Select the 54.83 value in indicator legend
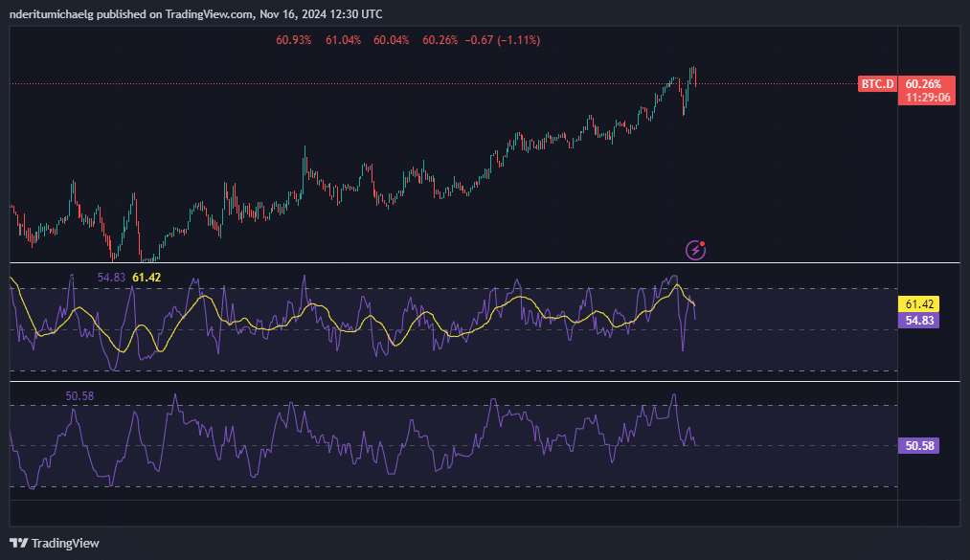This screenshot has width=970, height=560. (x=111, y=277)
